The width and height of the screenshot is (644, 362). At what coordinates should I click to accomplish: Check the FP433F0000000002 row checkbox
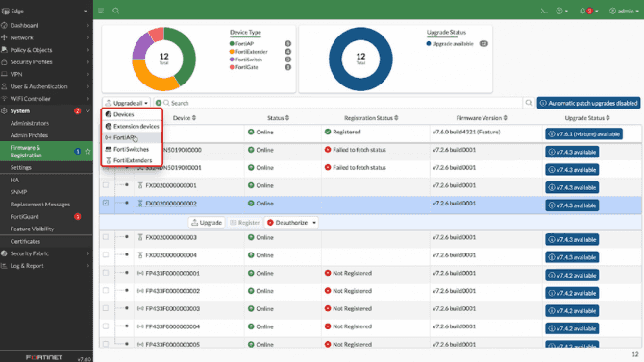[106, 290]
